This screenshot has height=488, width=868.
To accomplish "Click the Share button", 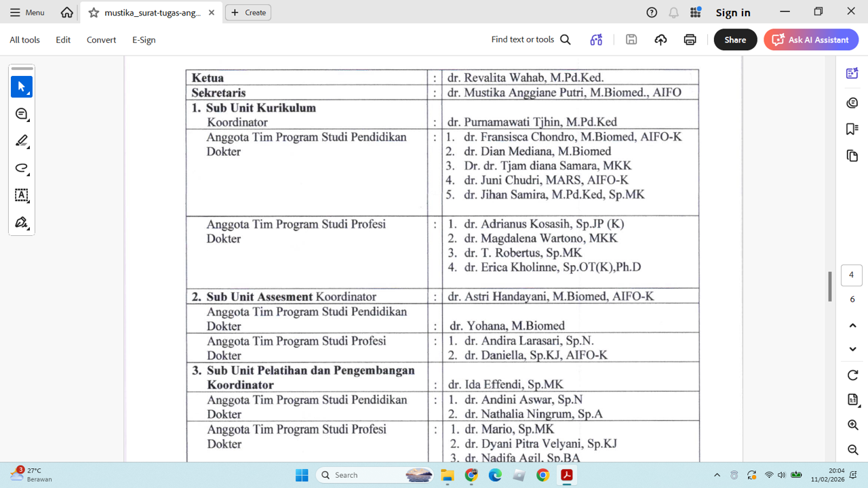I will 735,40.
